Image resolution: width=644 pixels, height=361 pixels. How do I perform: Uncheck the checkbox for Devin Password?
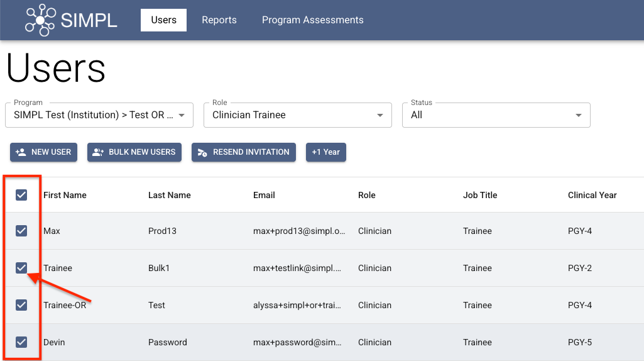pyautogui.click(x=21, y=342)
